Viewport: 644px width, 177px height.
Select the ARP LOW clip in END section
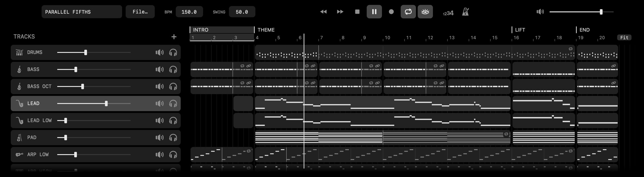[597, 155]
